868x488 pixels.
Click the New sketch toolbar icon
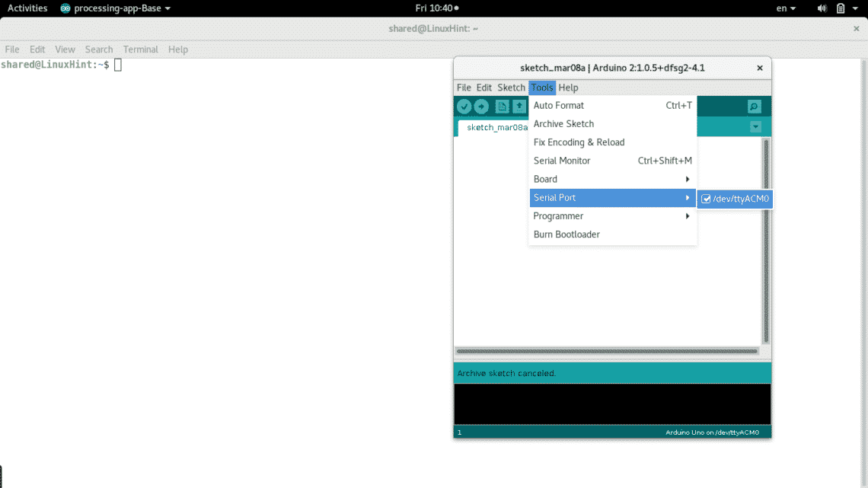coord(502,107)
